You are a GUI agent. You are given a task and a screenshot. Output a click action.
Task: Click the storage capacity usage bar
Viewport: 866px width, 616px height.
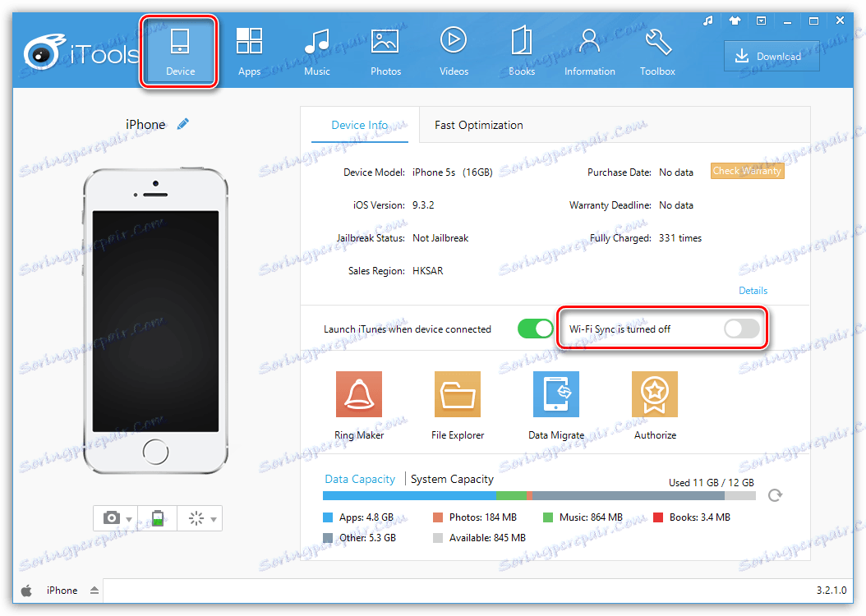coord(539,495)
